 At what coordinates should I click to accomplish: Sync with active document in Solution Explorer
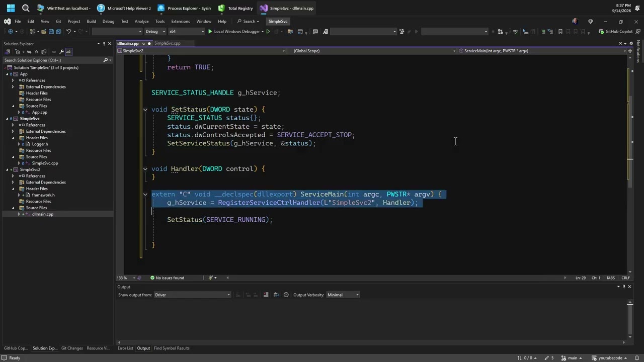pos(29,52)
